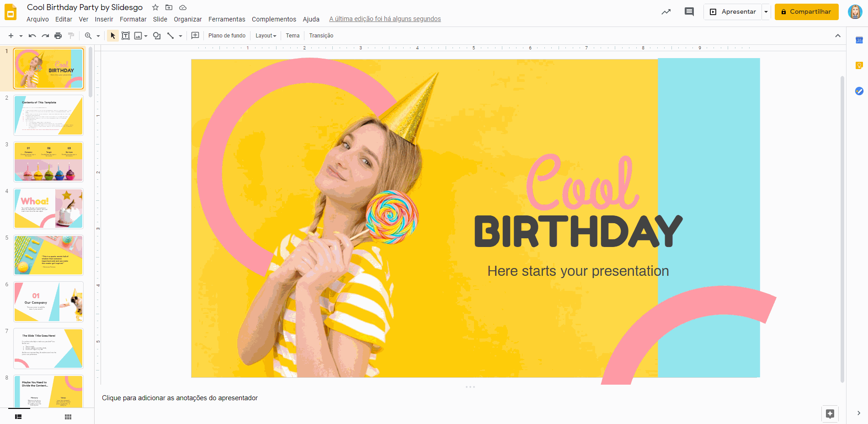The height and width of the screenshot is (424, 868).
Task: Click the Compartilhar button
Action: pyautogui.click(x=806, y=12)
